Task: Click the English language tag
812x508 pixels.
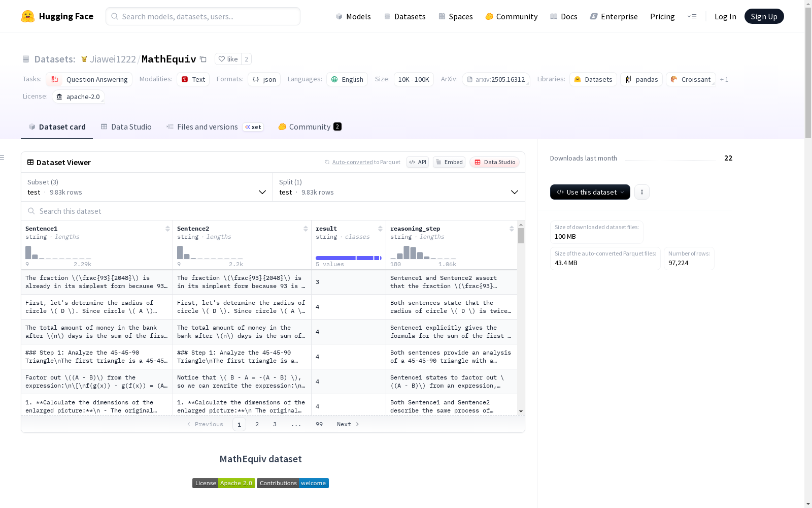Action: [x=347, y=79]
